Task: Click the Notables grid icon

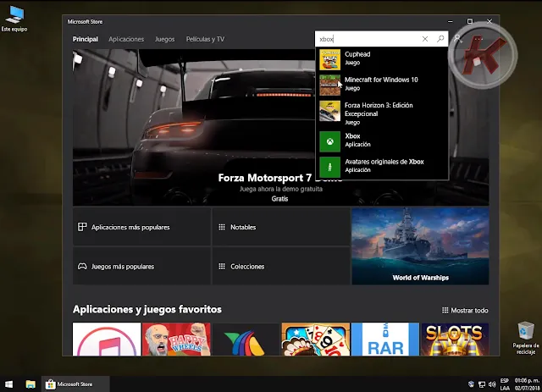Action: (x=222, y=227)
